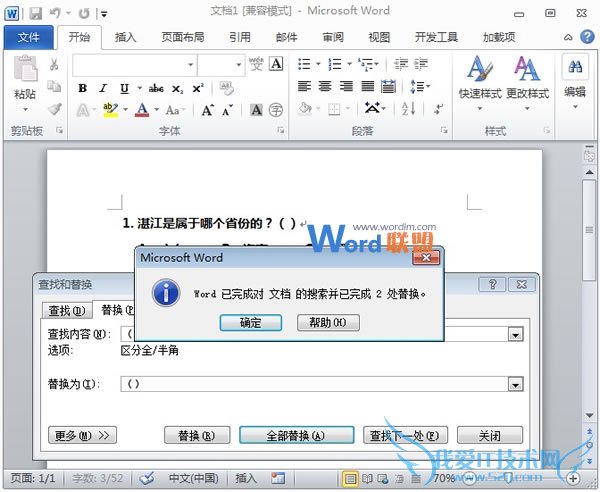Click the Character Border icon
This screenshot has height=492, width=600.
coord(276,64)
